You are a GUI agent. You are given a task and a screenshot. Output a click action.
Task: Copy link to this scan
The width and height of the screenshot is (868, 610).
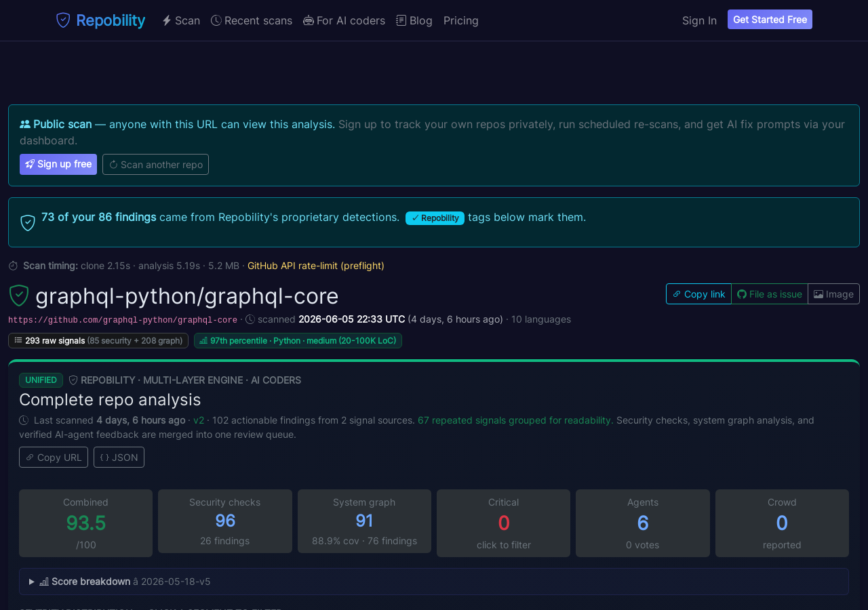point(698,294)
